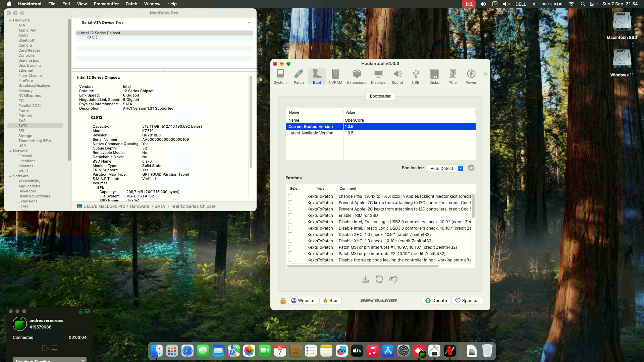
Task: Open the Disks section
Action: [434, 76]
